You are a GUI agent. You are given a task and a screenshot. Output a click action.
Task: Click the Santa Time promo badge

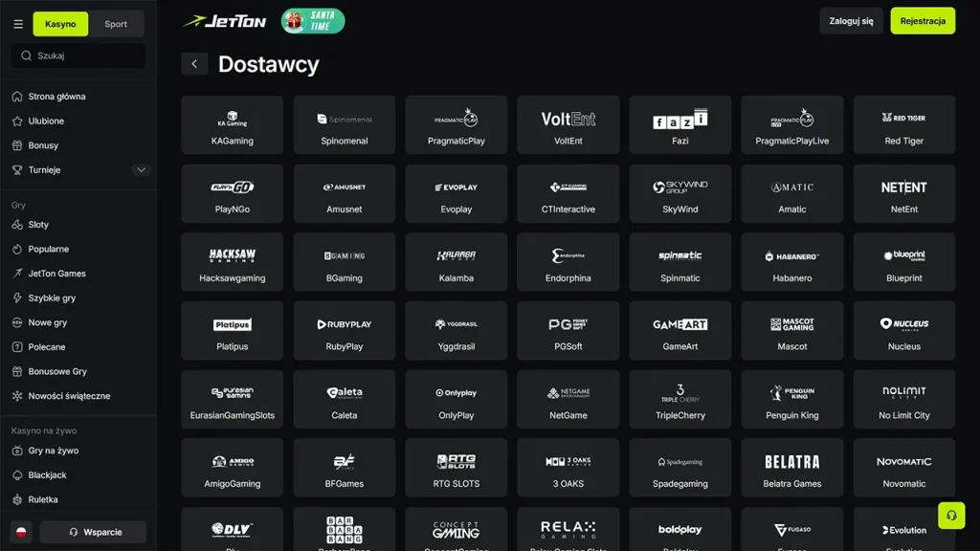tap(313, 21)
